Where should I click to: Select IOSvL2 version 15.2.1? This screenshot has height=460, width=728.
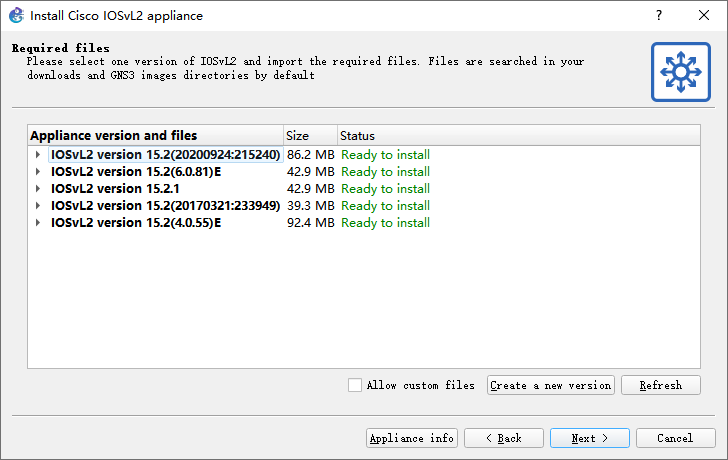click(x=115, y=188)
